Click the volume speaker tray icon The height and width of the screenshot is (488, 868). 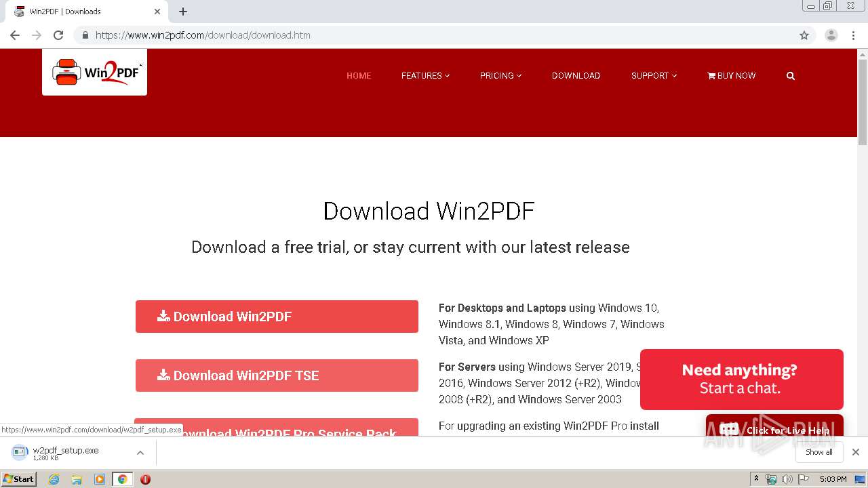[x=787, y=479]
